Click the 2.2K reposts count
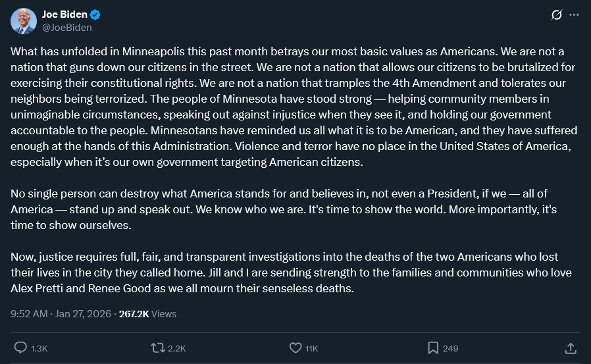The image size is (591, 364). tap(177, 348)
